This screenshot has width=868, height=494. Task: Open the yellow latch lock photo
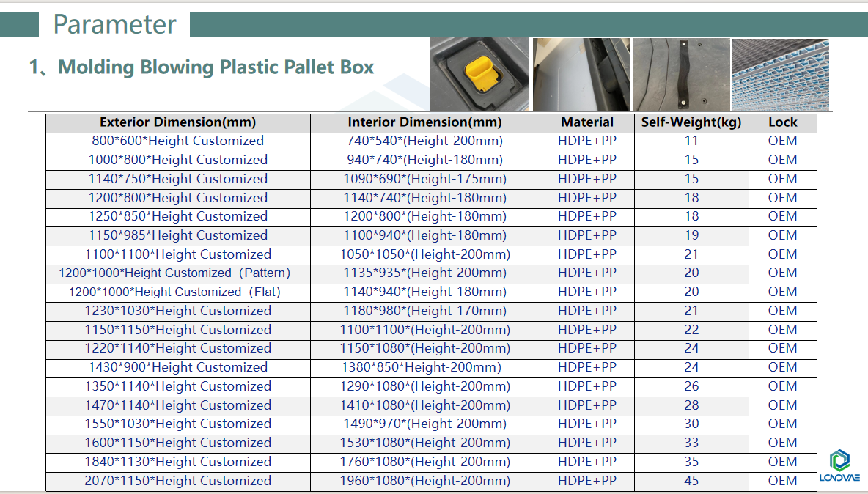[x=479, y=74]
